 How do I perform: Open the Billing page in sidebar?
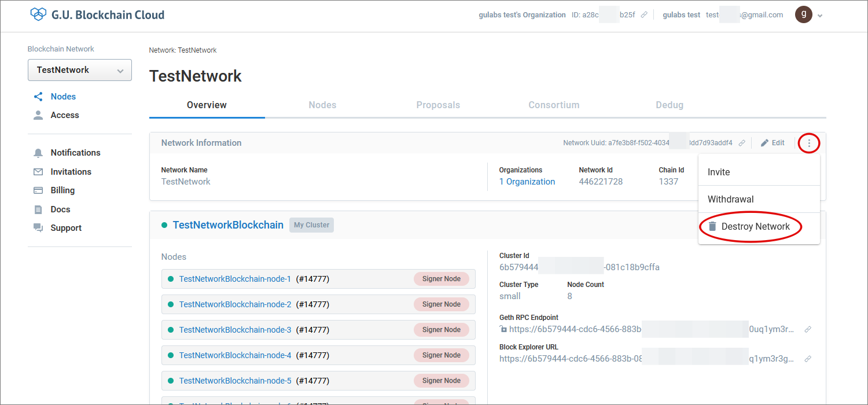tap(62, 190)
